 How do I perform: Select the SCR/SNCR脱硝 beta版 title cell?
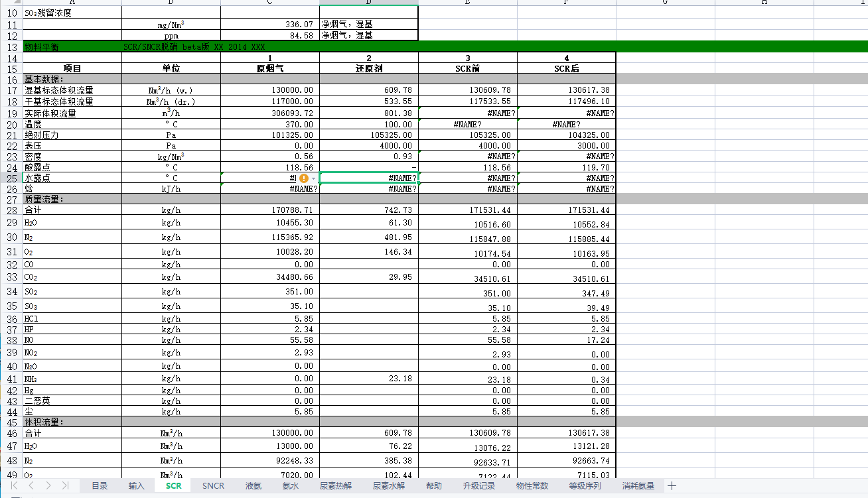coord(194,47)
